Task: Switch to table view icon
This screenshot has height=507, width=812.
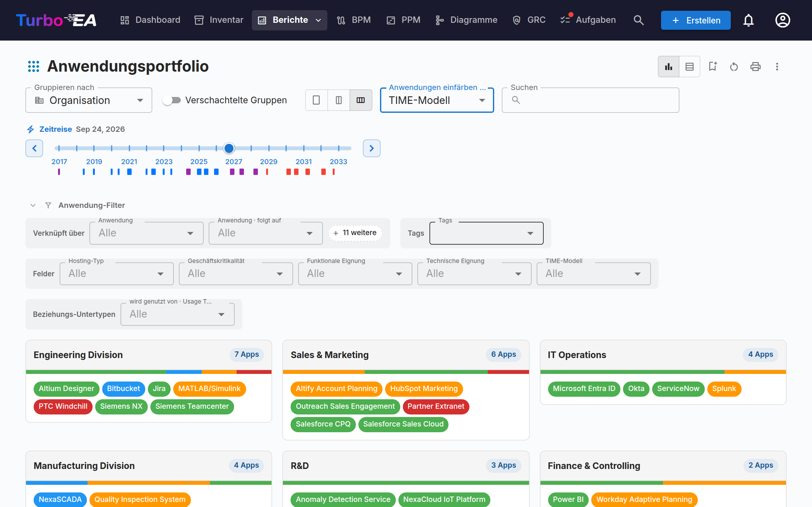Action: (x=689, y=67)
